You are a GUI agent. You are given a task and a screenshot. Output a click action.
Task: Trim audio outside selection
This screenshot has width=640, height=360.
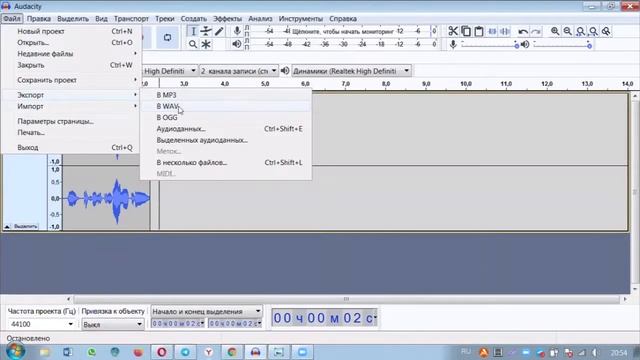pos(492,31)
